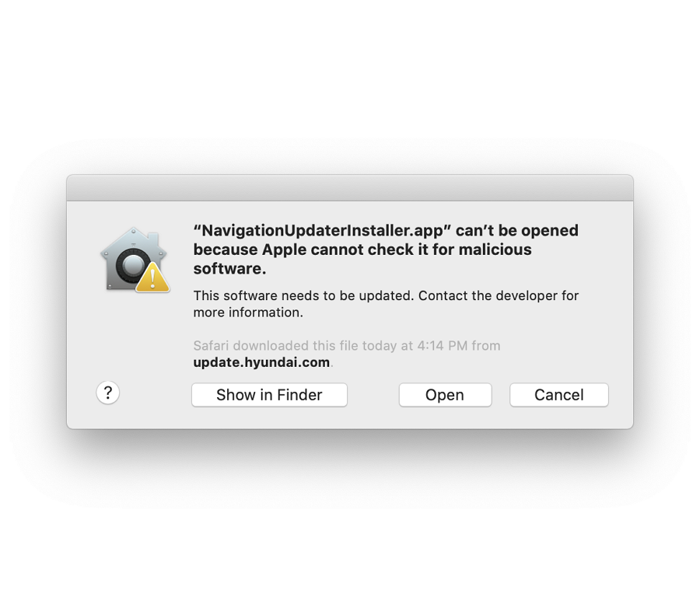
Task: Click the bold word 'software.' ending the headline
Action: point(229,269)
